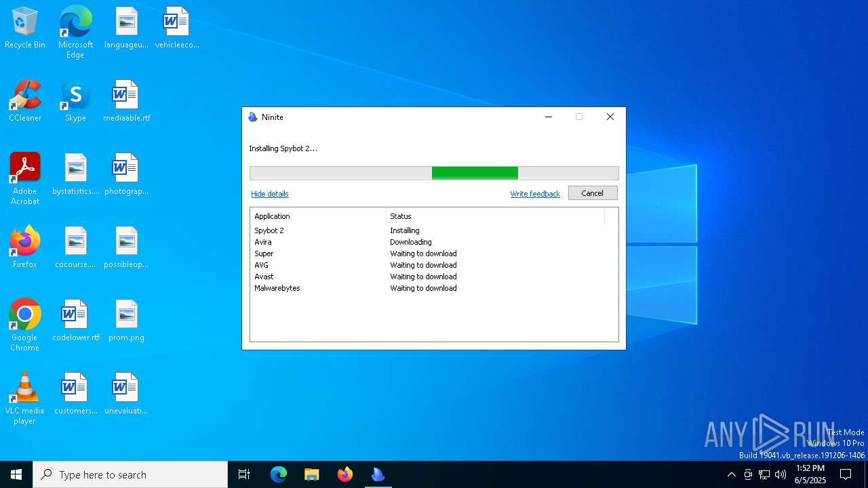
Task: Cancel the Ninite installation
Action: pyautogui.click(x=593, y=193)
